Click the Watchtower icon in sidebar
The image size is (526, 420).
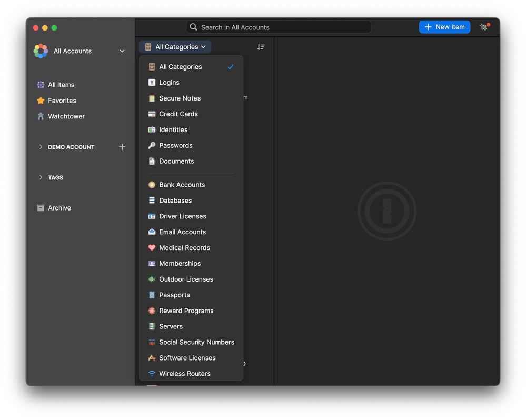click(x=41, y=116)
